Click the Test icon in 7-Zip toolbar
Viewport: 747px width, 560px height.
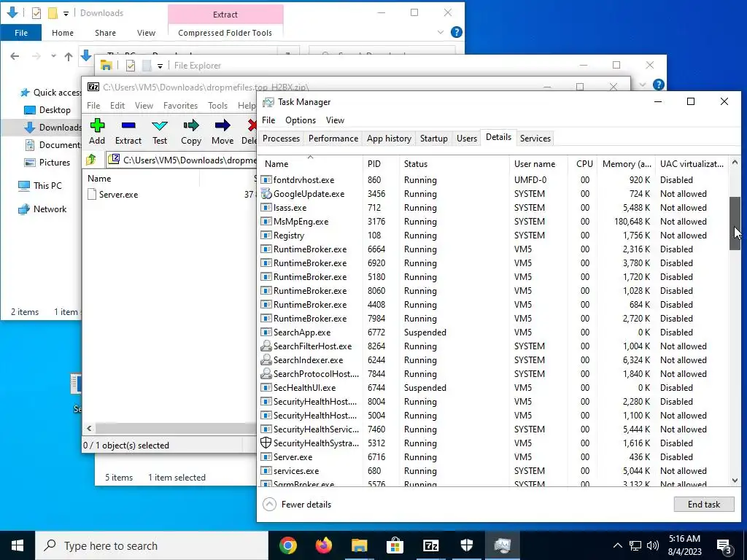[x=160, y=125]
